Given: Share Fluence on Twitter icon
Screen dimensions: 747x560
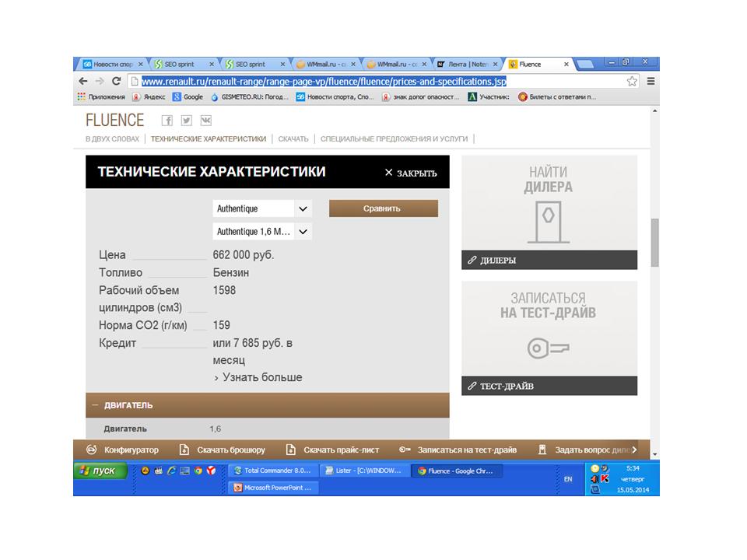Looking at the screenshot, I should (x=186, y=121).
